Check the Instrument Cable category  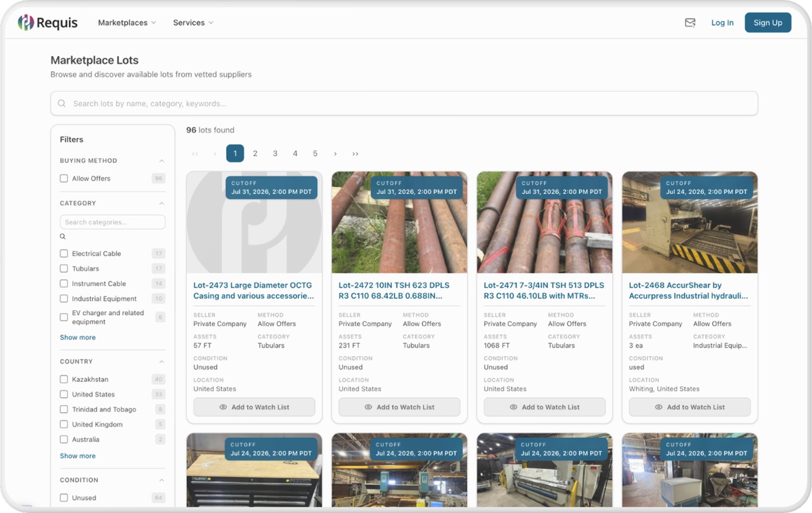click(x=64, y=284)
